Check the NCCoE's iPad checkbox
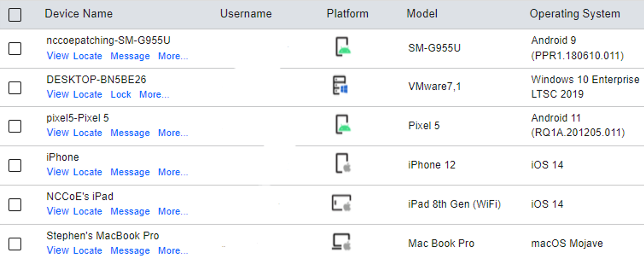The image size is (644, 263). pos(15,204)
